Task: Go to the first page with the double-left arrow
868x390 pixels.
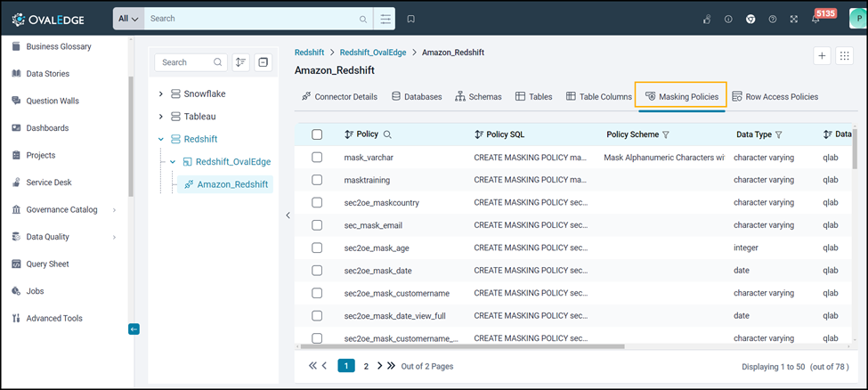Action: (x=312, y=366)
